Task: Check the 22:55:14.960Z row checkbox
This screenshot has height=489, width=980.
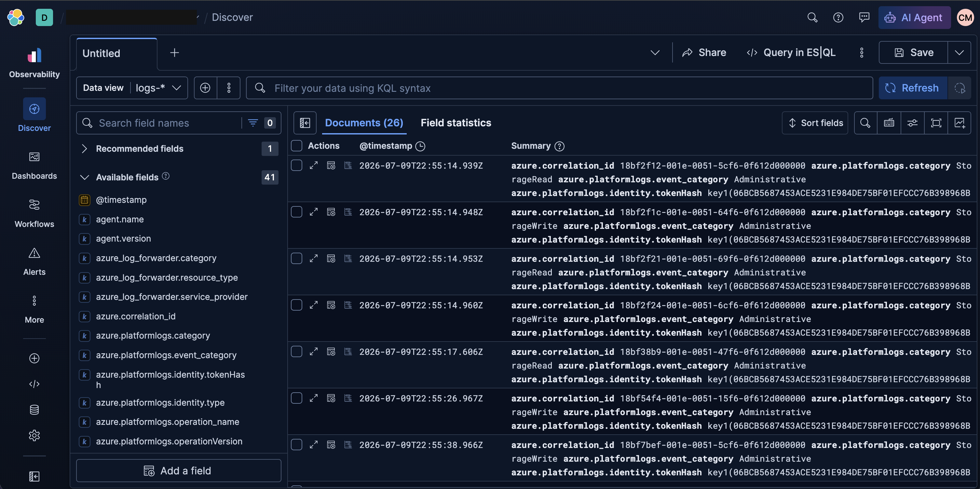Action: coord(296,305)
